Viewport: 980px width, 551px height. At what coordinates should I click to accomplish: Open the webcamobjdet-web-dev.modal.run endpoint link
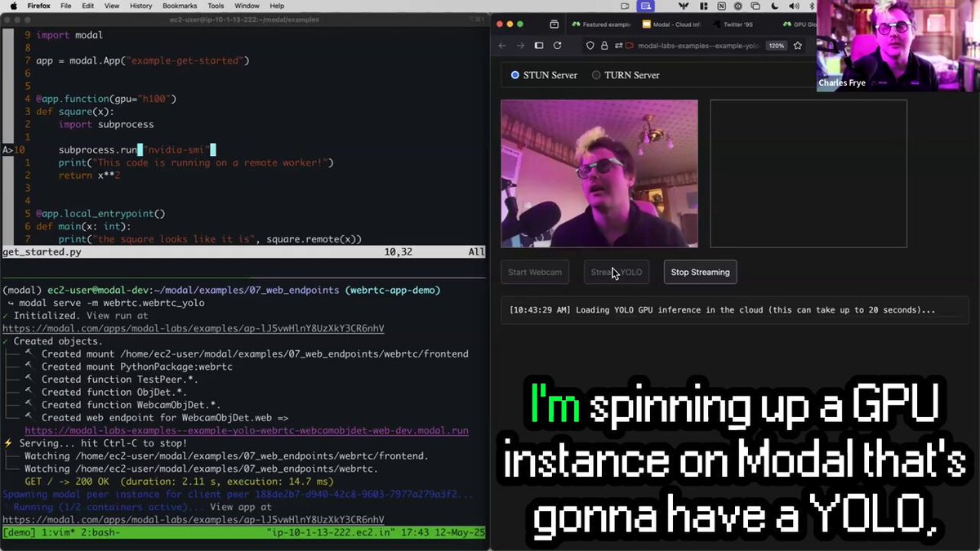click(x=247, y=430)
